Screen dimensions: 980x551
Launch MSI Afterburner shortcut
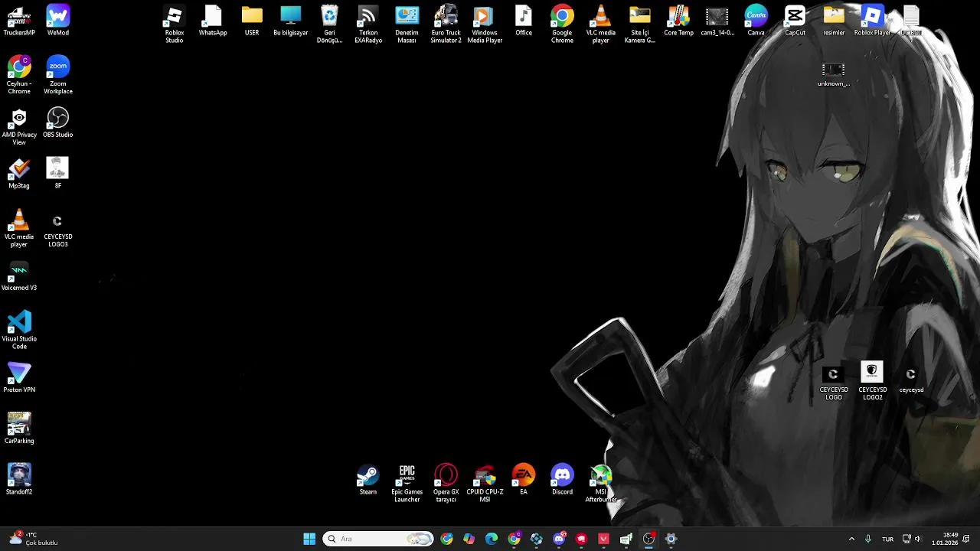pos(601,484)
